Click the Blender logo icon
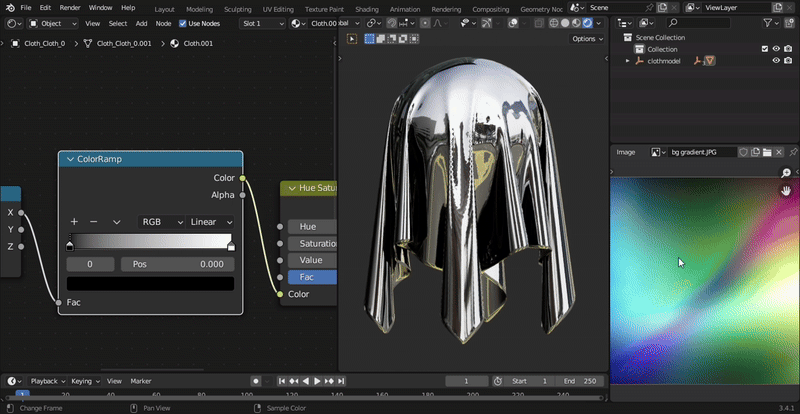Image resolution: width=800 pixels, height=414 pixels. pos(8,7)
